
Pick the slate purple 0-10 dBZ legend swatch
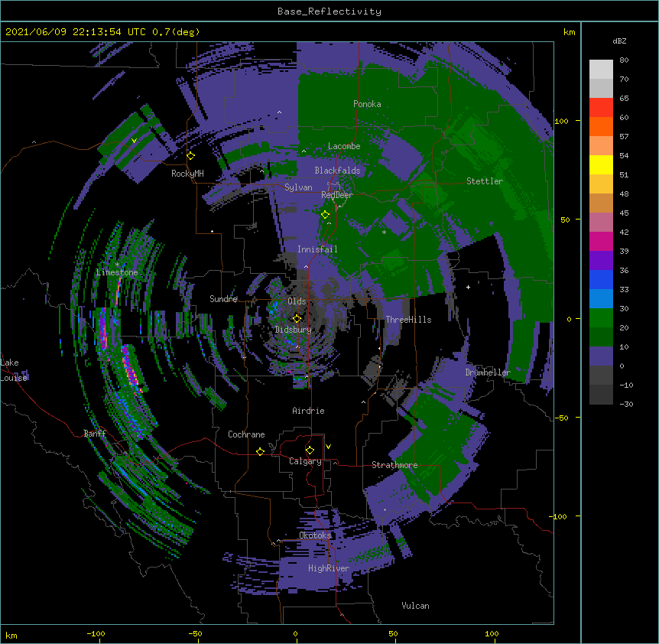[x=601, y=356]
